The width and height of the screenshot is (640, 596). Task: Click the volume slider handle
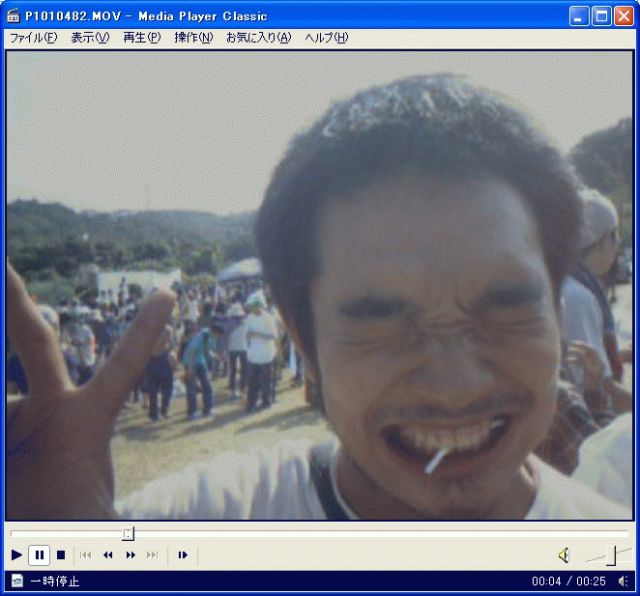tap(611, 555)
